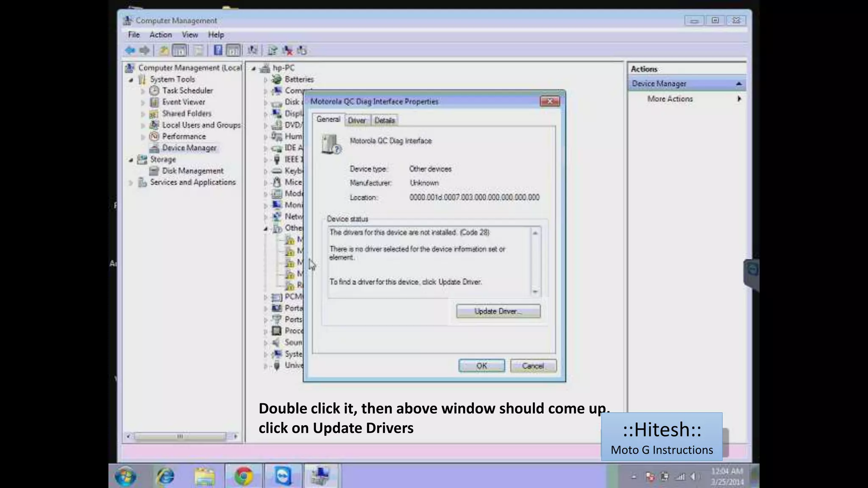Click the Update Driver button
The width and height of the screenshot is (868, 488).
(498, 311)
